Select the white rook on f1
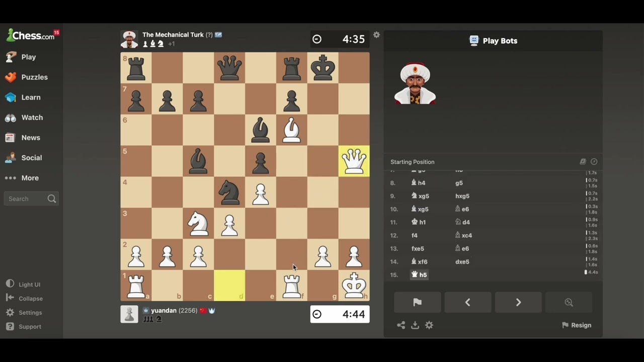This screenshot has width=644, height=362. (292, 286)
